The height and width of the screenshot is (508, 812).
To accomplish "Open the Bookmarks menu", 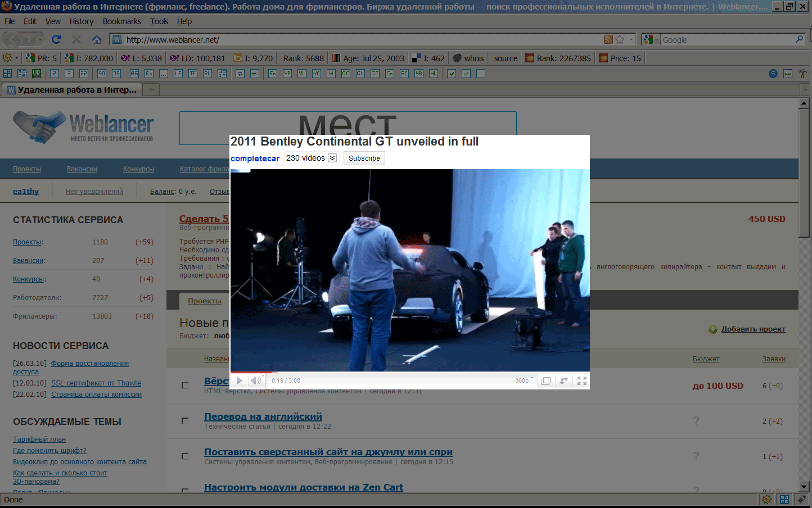I will [122, 21].
